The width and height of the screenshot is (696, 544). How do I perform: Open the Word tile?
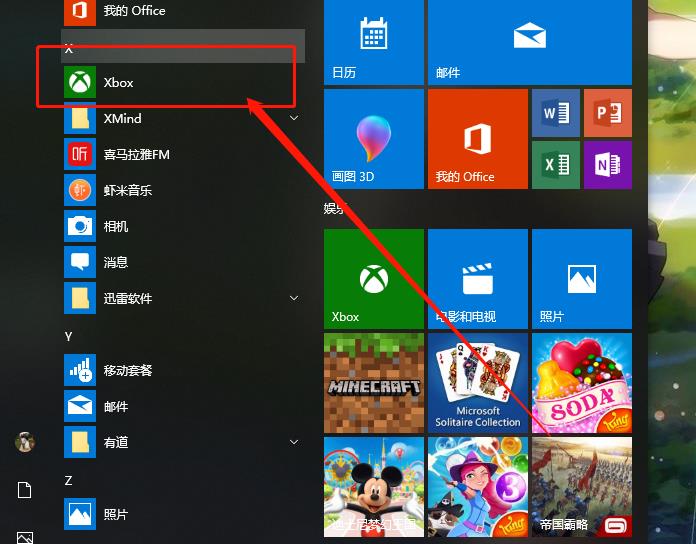coord(556,113)
